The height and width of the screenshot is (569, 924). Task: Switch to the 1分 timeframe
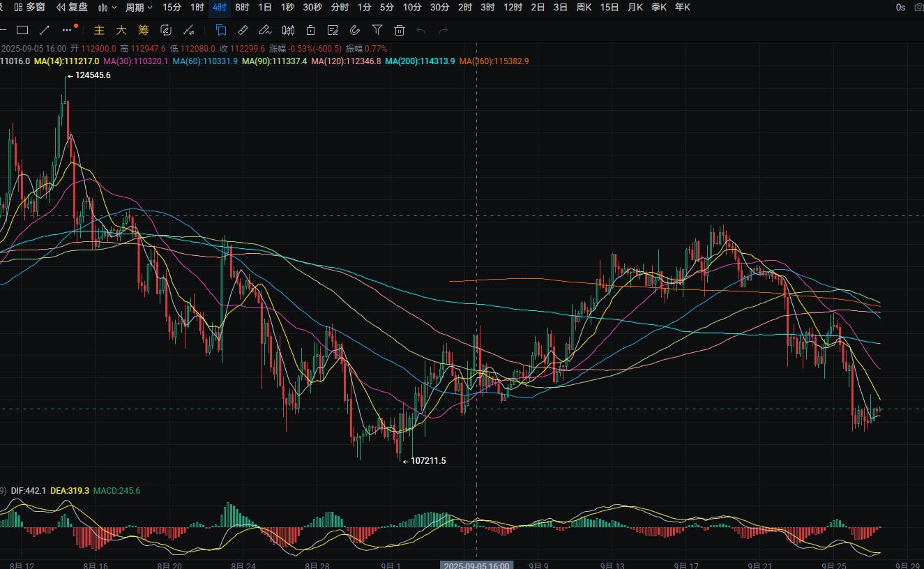pyautogui.click(x=364, y=8)
